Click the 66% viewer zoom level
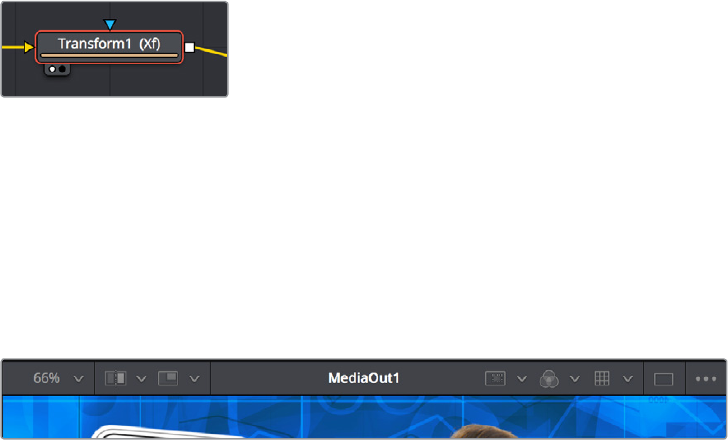Screen dimensions: 728x440 coord(46,378)
